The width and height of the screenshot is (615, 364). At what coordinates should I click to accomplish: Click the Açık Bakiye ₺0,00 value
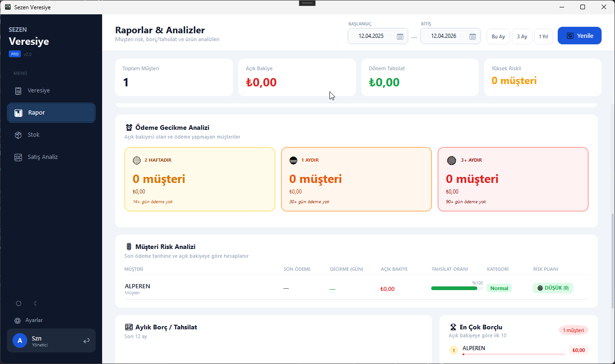click(261, 82)
